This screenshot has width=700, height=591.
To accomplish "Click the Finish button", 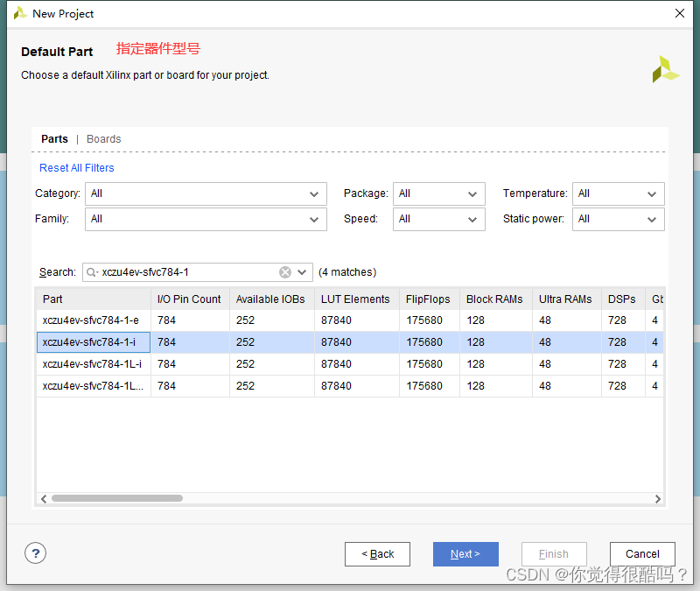I will 554,554.
